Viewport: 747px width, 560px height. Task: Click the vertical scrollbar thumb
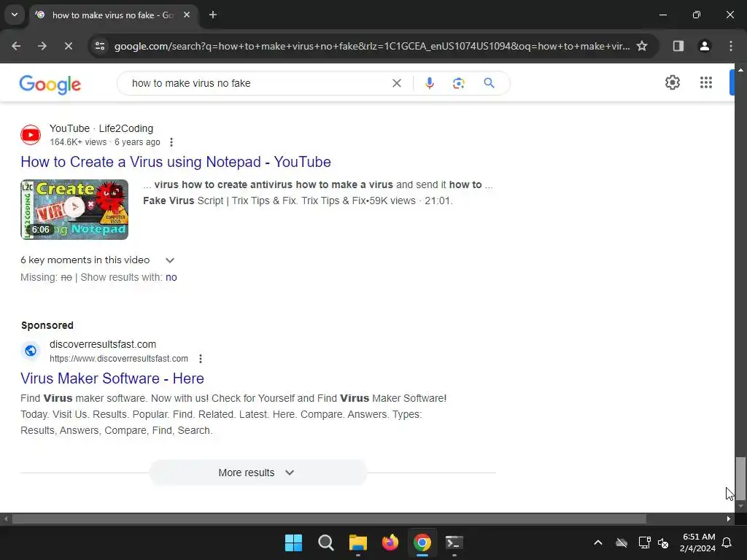(x=740, y=478)
